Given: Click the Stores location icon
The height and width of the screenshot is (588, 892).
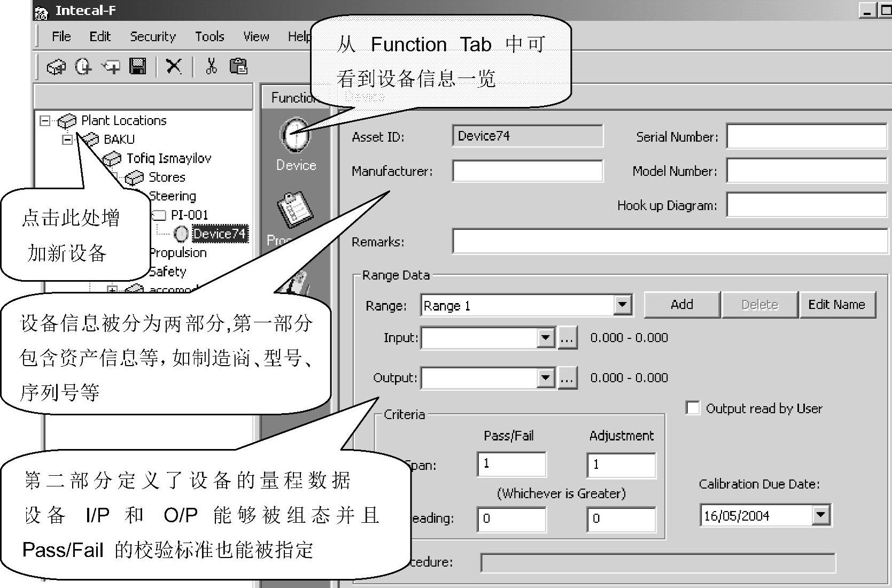Looking at the screenshot, I should coord(134,177).
